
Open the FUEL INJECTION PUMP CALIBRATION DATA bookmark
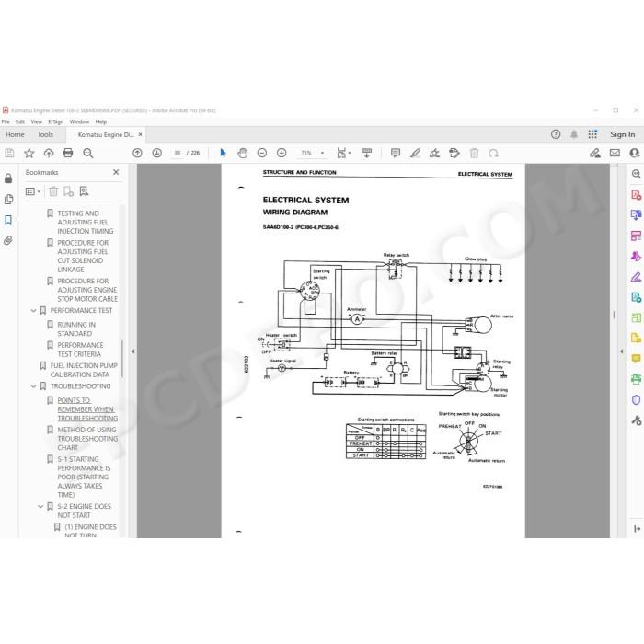pyautogui.click(x=84, y=370)
